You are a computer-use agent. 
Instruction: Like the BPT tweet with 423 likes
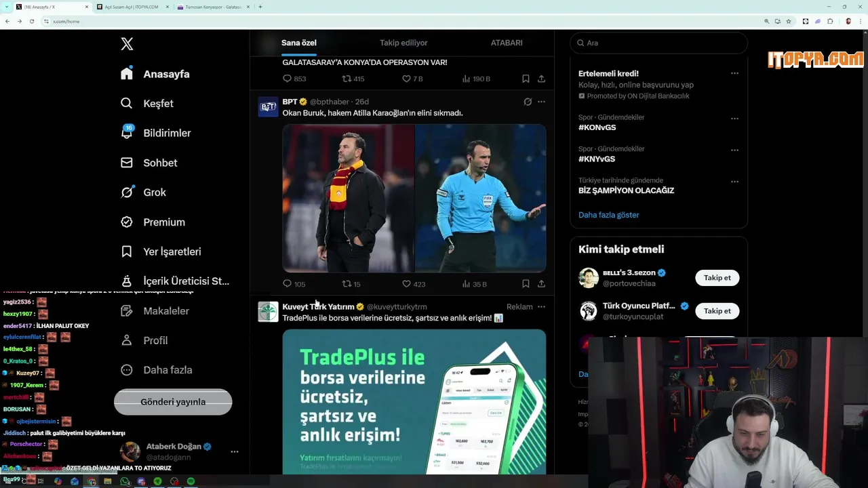(x=406, y=284)
